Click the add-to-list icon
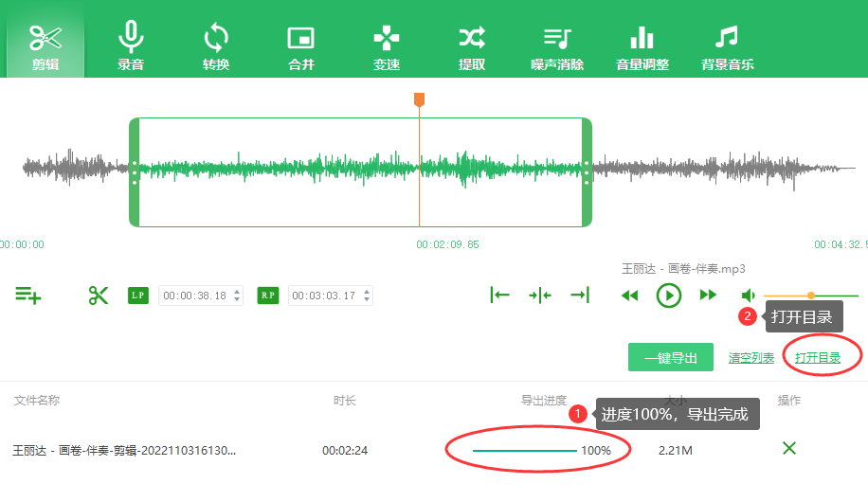 (x=28, y=296)
